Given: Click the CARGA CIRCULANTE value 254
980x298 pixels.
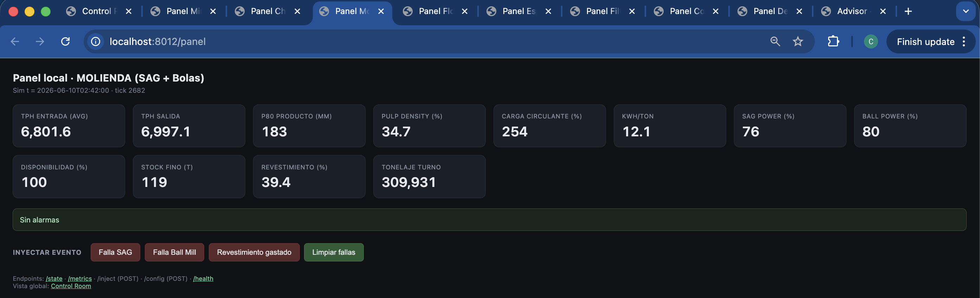Looking at the screenshot, I should point(515,132).
